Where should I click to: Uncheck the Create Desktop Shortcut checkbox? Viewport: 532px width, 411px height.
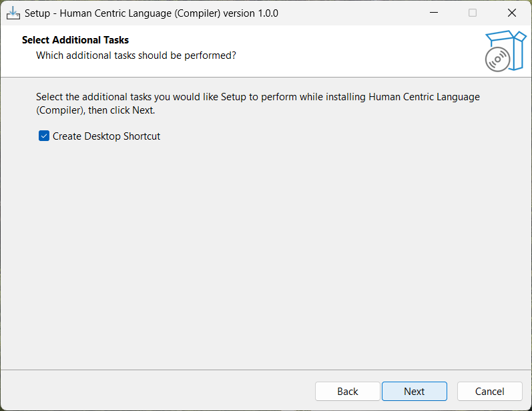(44, 136)
